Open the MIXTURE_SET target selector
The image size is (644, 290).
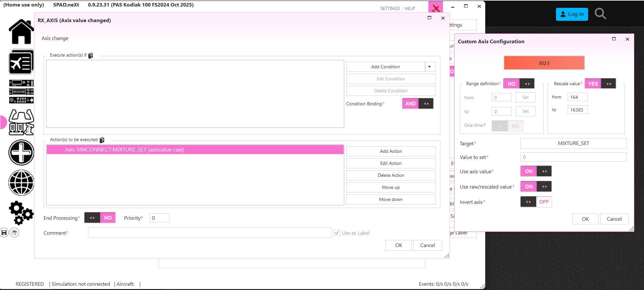click(x=573, y=143)
